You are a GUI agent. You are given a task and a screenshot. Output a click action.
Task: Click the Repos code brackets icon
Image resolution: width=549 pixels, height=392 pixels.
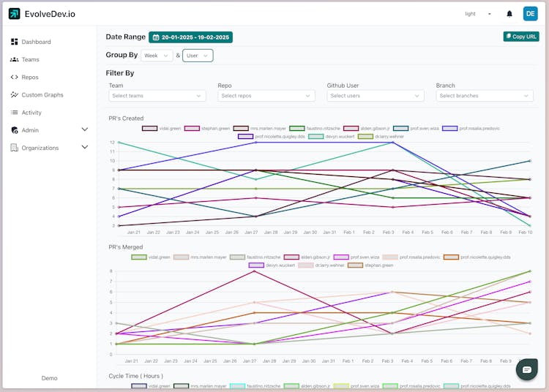[x=15, y=77]
